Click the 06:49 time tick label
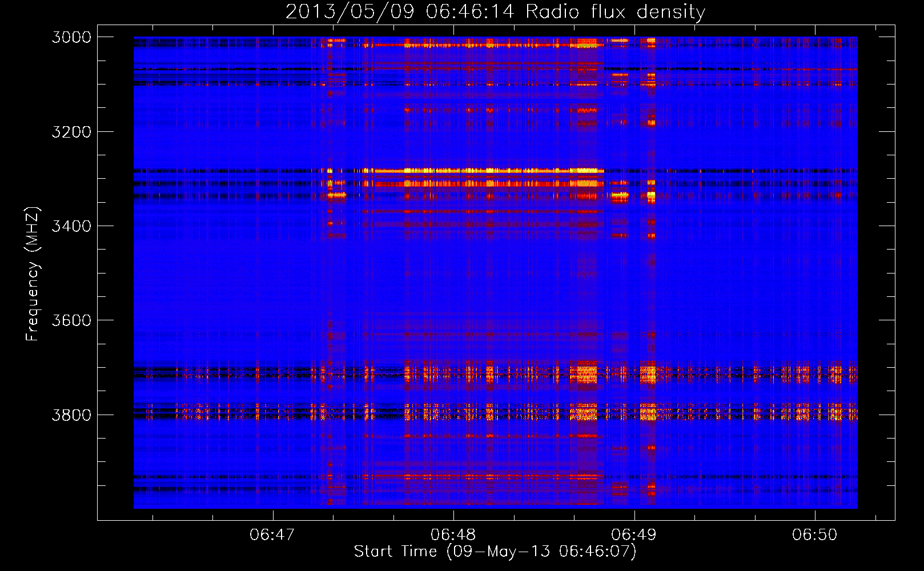 coord(634,535)
